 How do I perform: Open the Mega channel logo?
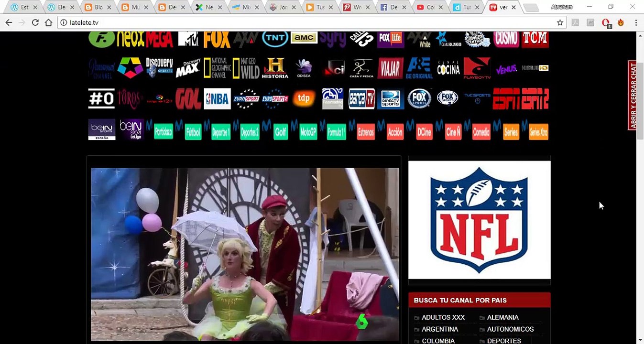pos(159,39)
